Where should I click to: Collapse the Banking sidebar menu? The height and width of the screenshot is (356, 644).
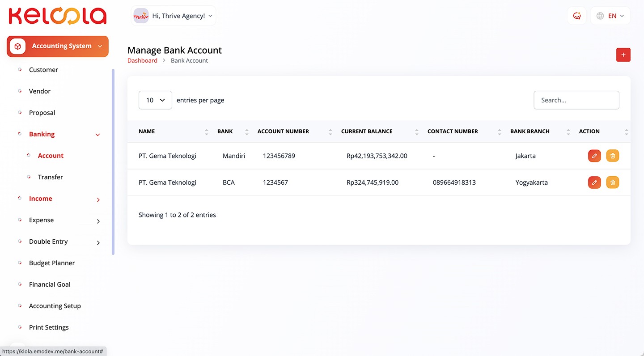(x=97, y=135)
